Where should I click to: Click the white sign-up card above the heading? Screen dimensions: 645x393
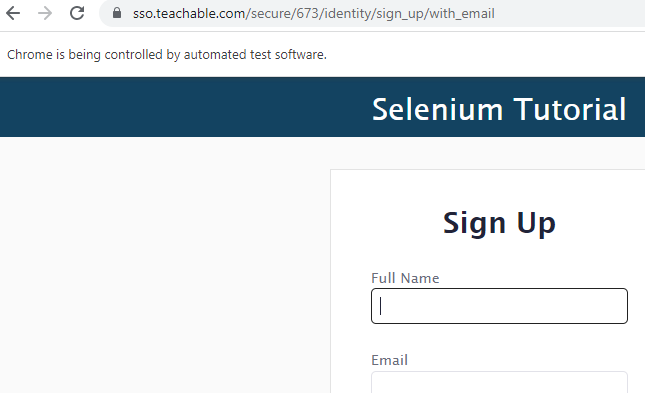pos(488,188)
